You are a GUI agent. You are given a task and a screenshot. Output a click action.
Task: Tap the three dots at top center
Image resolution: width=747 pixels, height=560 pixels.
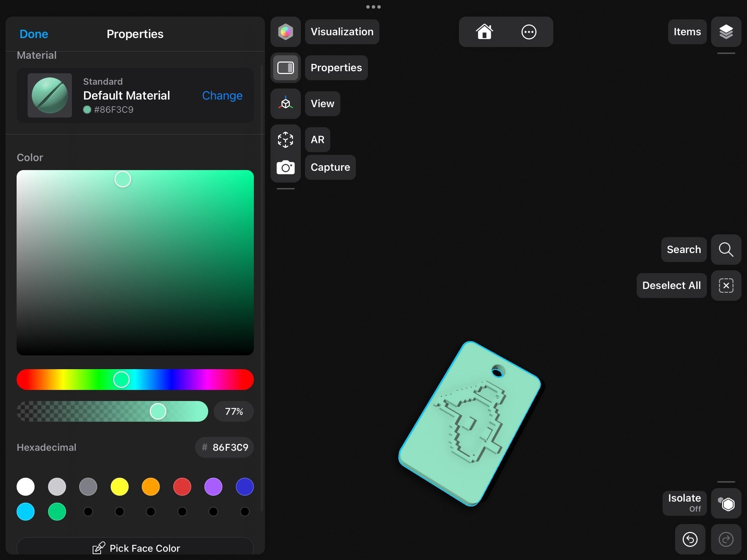point(373,7)
